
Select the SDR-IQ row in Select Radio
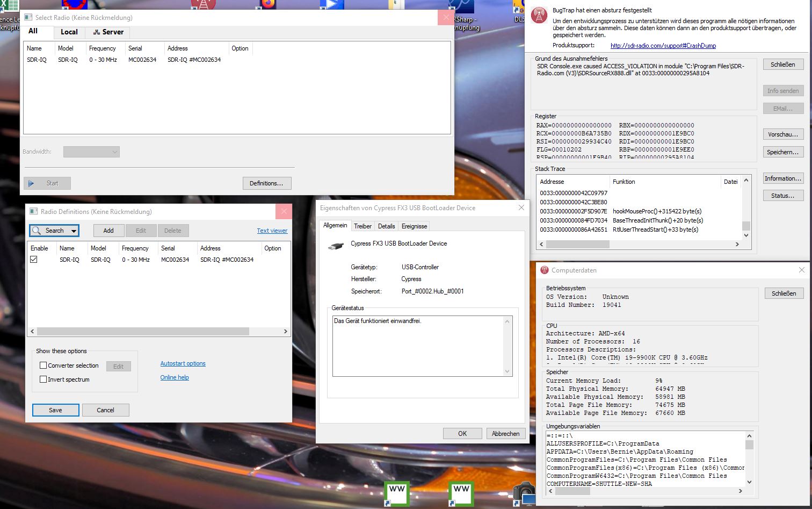[124, 60]
